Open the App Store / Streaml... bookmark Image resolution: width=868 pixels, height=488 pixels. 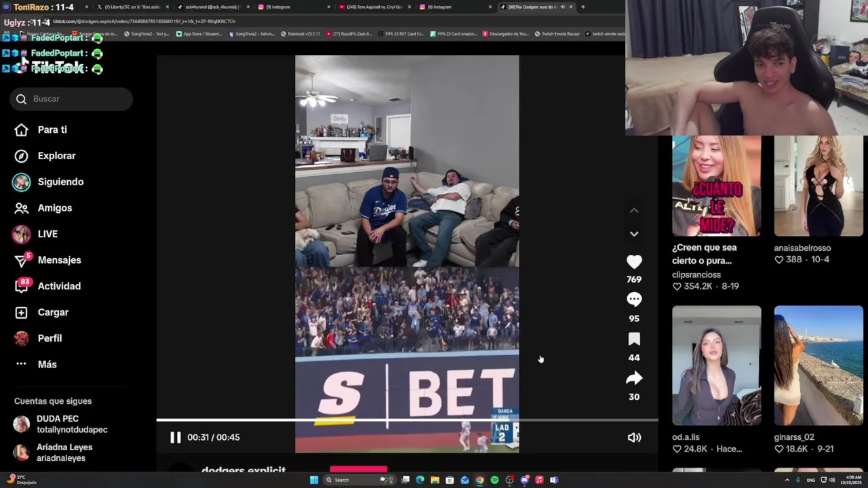coord(199,34)
